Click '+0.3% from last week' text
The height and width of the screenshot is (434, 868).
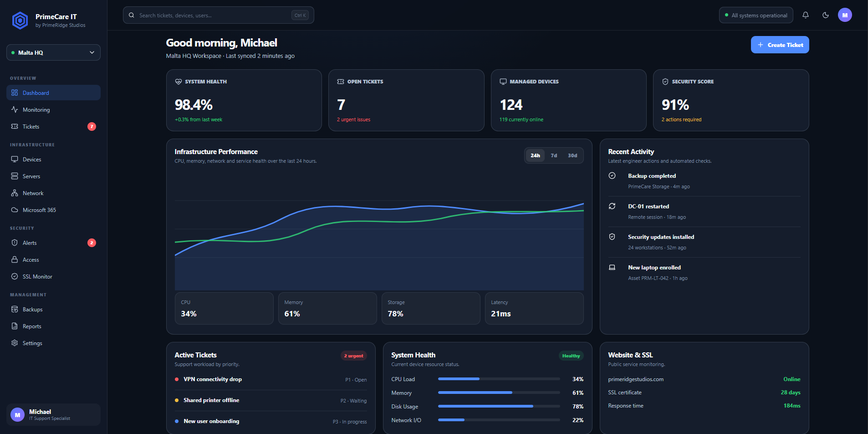tap(199, 119)
